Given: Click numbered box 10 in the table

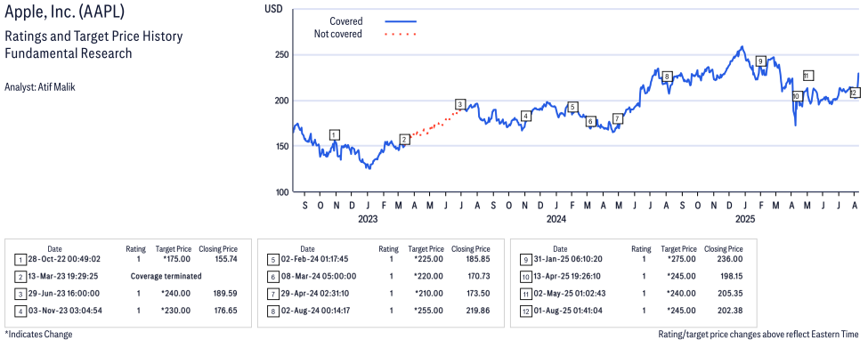Looking at the screenshot, I should point(526,276).
